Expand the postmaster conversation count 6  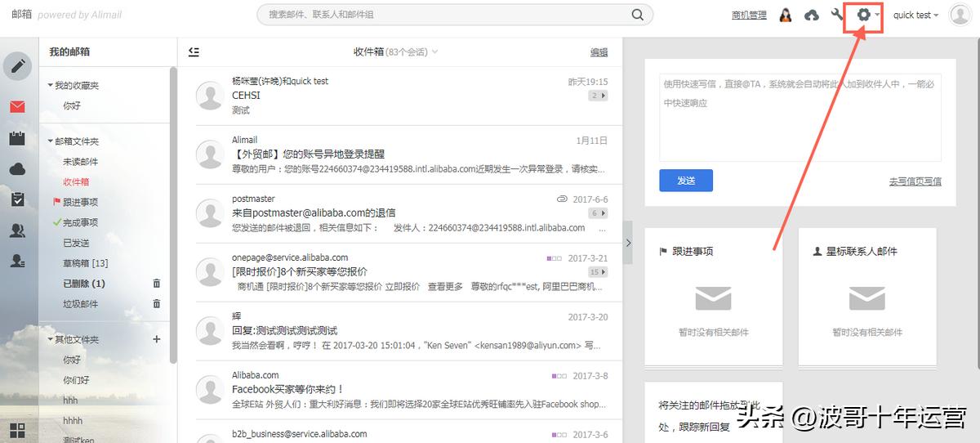click(x=598, y=213)
